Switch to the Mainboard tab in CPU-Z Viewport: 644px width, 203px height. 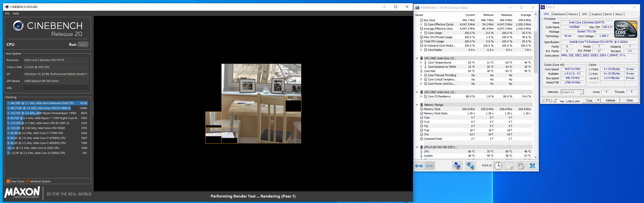pos(559,14)
